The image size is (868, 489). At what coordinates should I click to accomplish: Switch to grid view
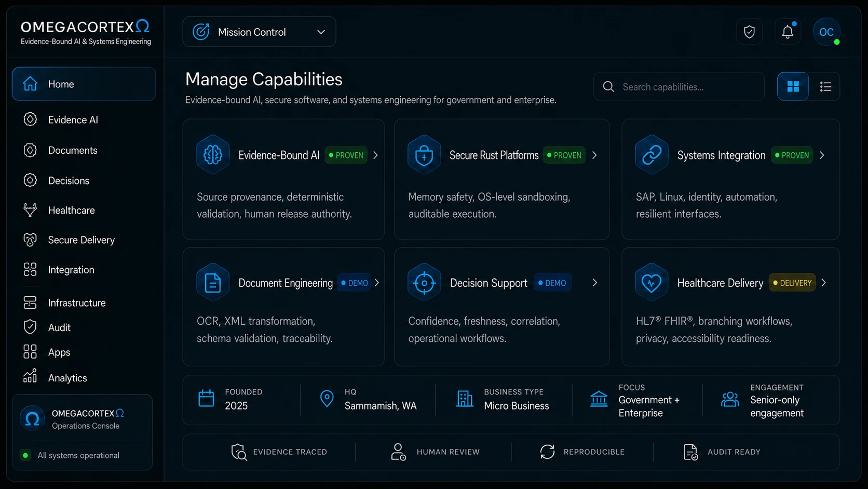point(793,86)
